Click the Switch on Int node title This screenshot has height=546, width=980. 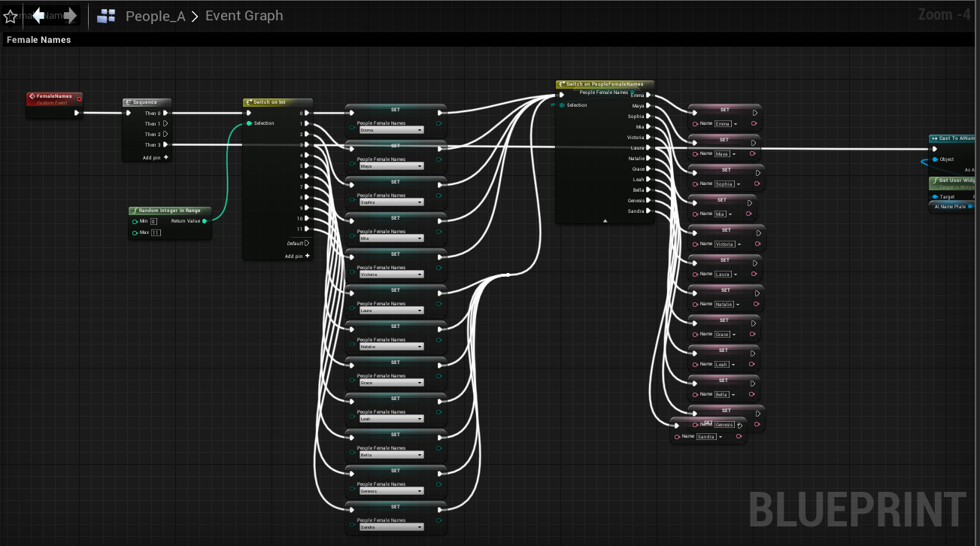tap(269, 102)
